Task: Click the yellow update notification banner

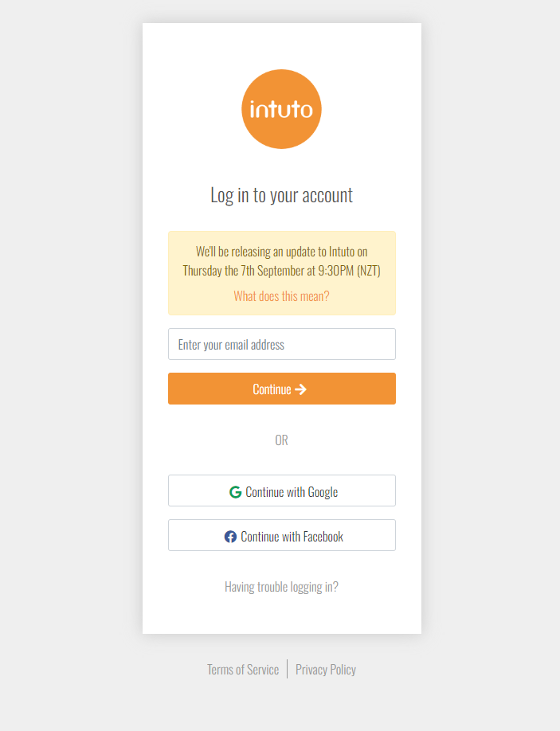Action: pyautogui.click(x=281, y=272)
